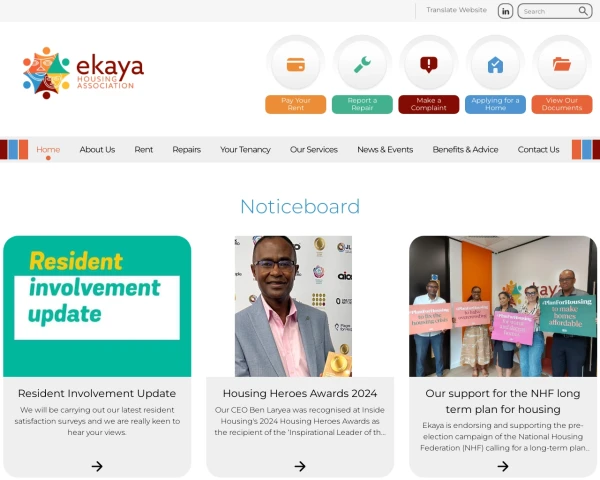Image resolution: width=600 pixels, height=480 pixels.
Task: Select News & Events in navigation
Action: click(x=385, y=150)
